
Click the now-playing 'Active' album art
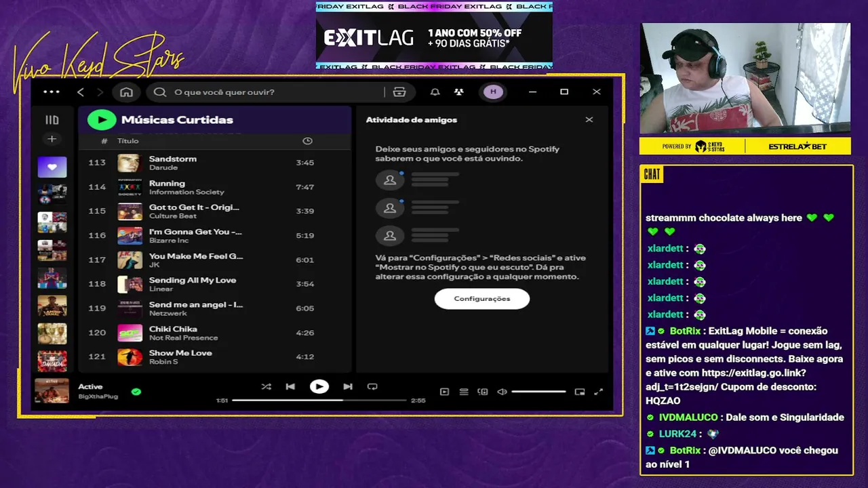click(x=52, y=391)
